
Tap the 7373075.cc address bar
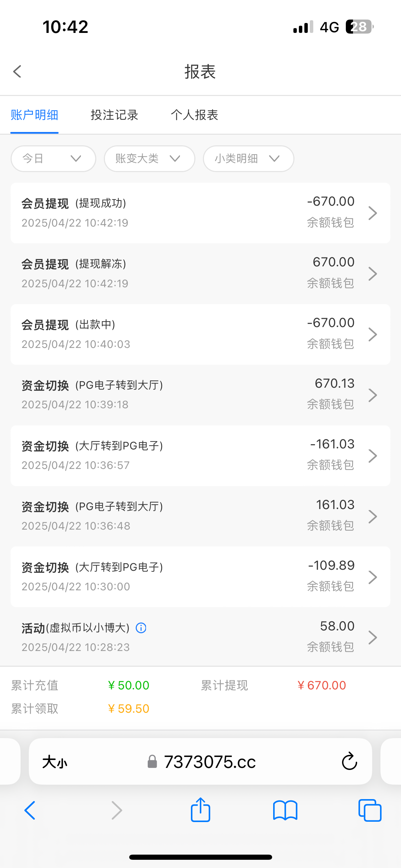(210, 762)
